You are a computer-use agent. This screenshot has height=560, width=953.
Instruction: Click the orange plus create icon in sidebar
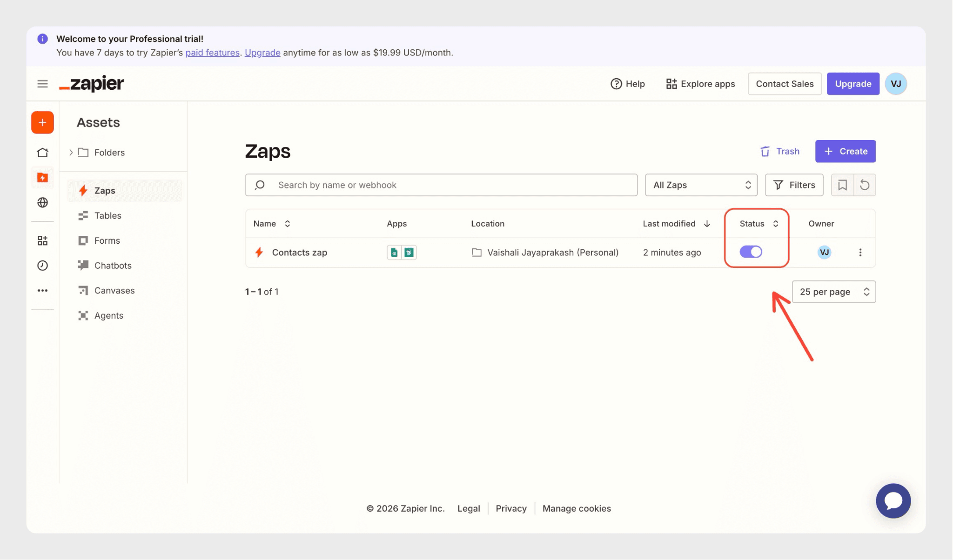42,123
